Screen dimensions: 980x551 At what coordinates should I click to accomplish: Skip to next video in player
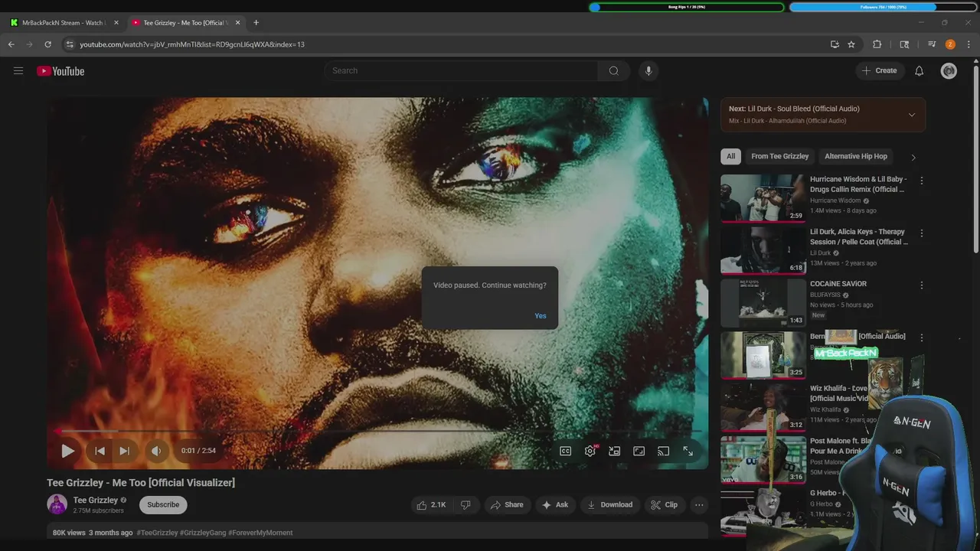[124, 451]
